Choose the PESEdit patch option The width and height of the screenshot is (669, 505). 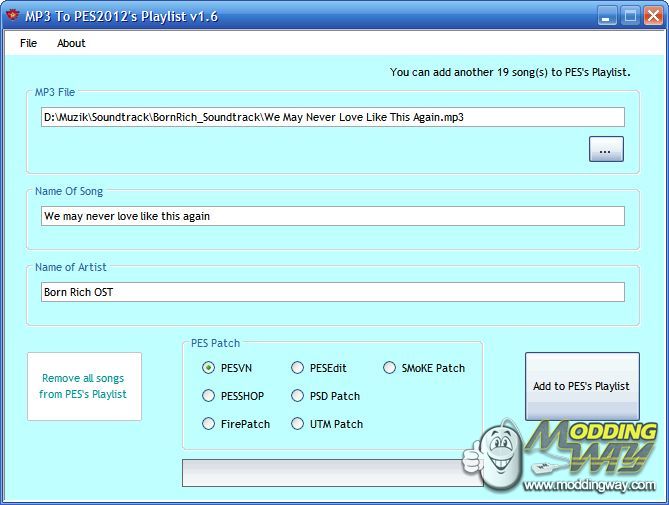coord(298,368)
